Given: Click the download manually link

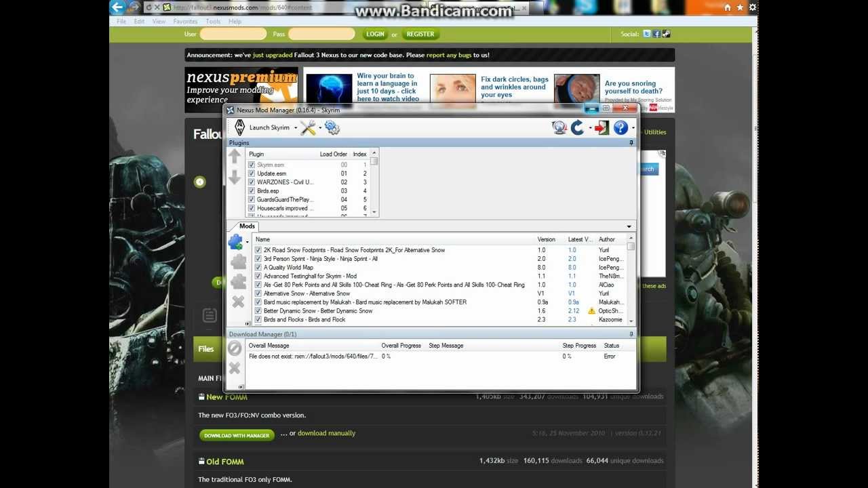Looking at the screenshot, I should click(326, 433).
